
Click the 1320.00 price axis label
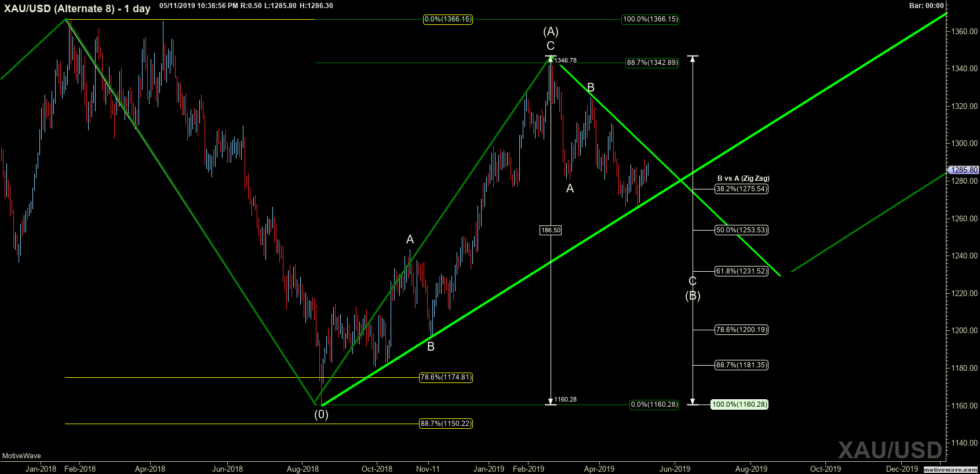tap(964, 107)
